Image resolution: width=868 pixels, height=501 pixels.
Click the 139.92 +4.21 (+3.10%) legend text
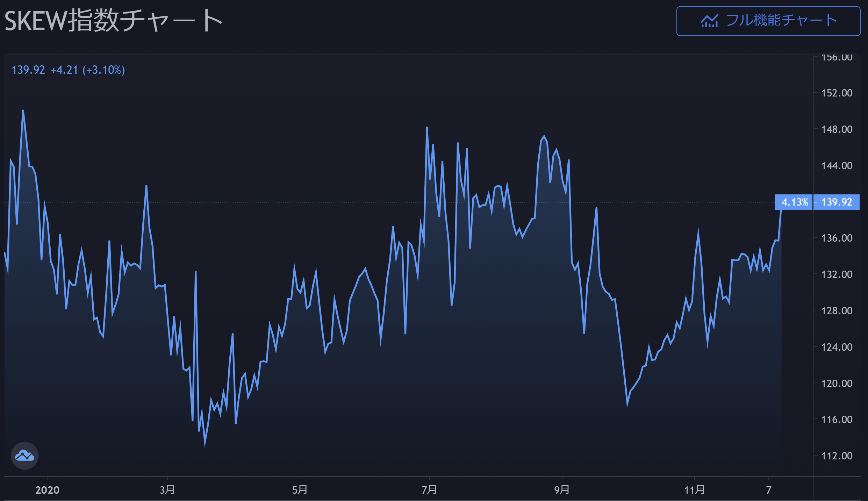click(x=68, y=70)
